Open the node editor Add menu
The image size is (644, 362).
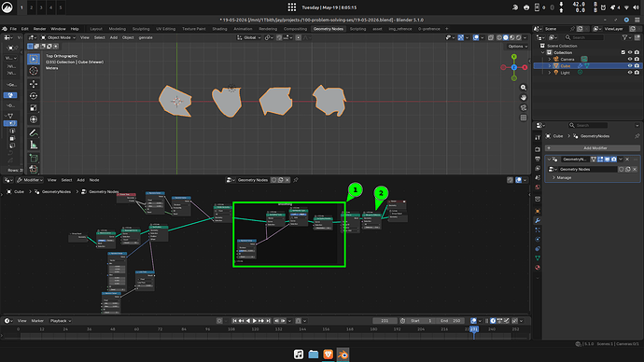point(81,180)
